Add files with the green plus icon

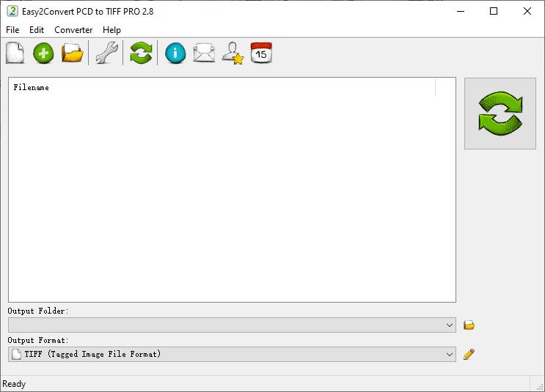43,53
